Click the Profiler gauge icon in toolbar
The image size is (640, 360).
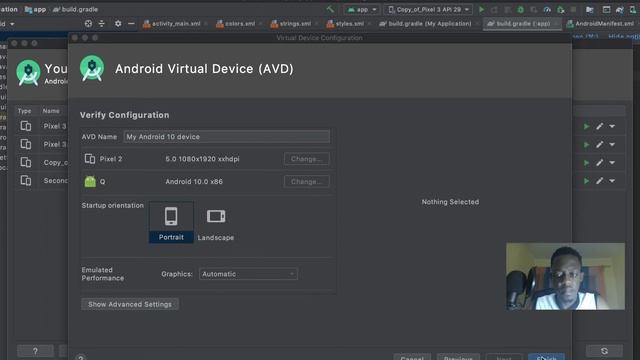click(x=547, y=9)
